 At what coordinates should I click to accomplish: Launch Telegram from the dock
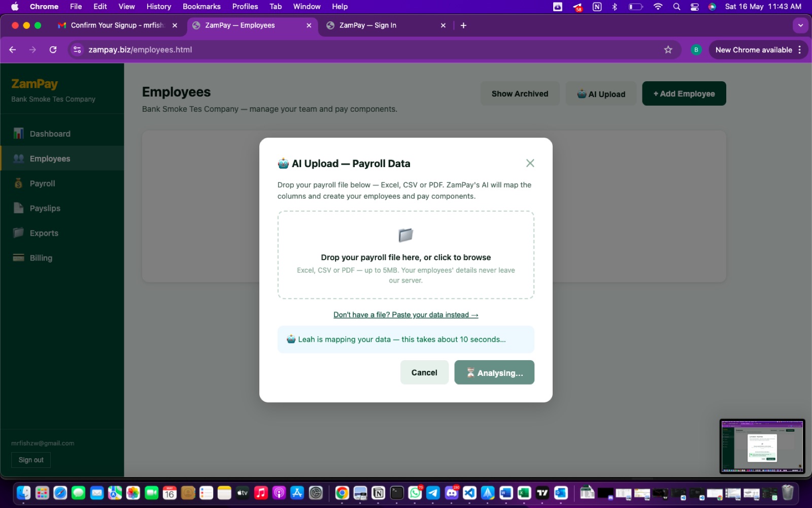pyautogui.click(x=433, y=493)
